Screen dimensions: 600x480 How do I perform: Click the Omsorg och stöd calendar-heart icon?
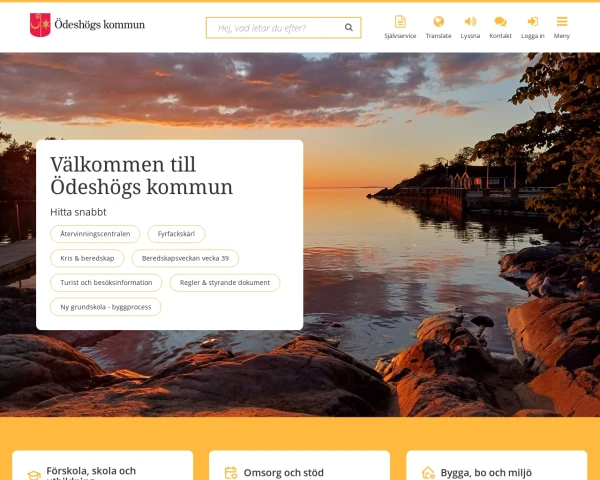point(231,473)
